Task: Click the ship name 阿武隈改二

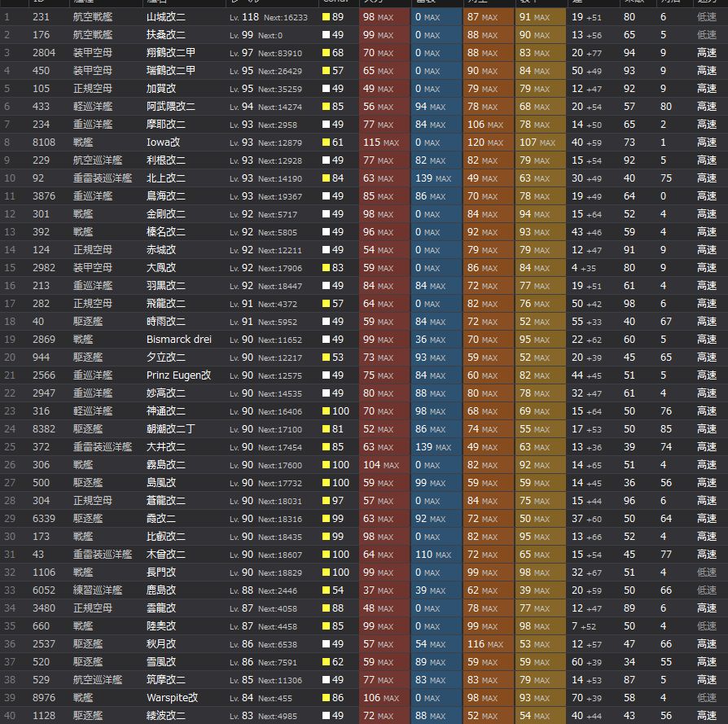Action: click(x=171, y=107)
